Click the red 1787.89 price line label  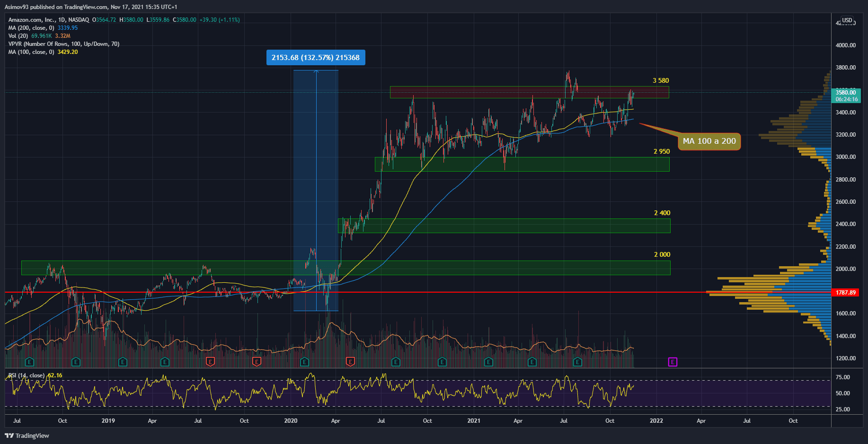[x=845, y=293]
